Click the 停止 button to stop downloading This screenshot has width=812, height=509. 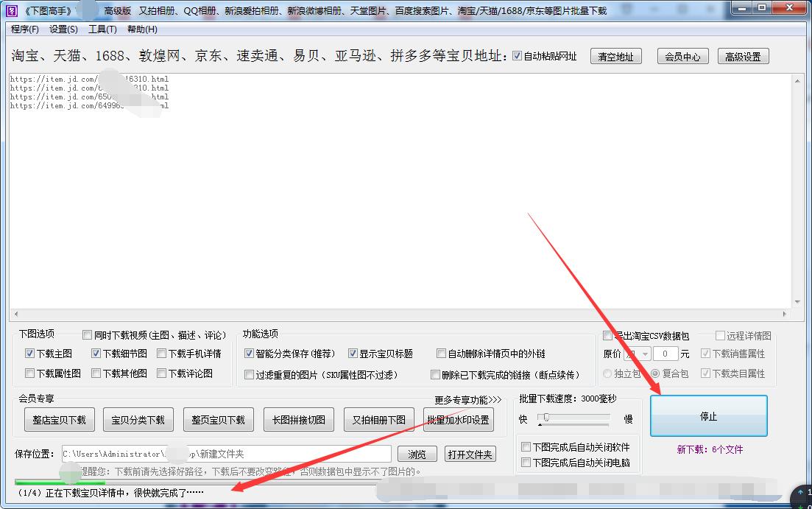(x=707, y=415)
